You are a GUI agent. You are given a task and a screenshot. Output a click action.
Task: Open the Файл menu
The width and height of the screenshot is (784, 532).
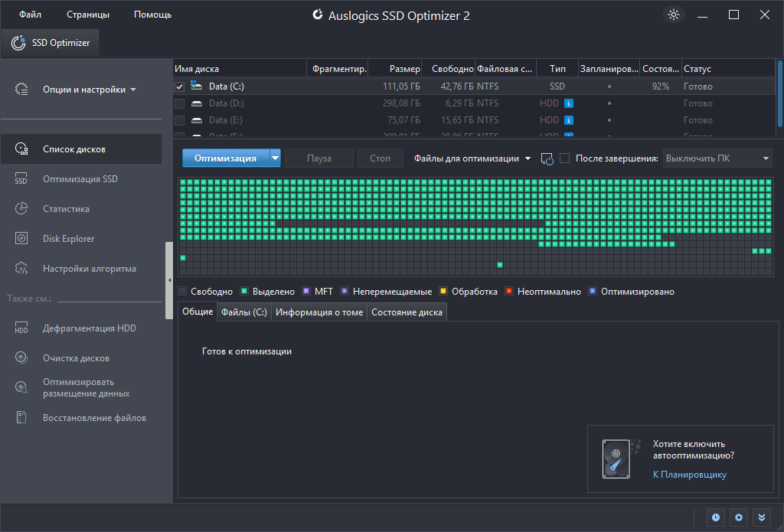(31, 15)
